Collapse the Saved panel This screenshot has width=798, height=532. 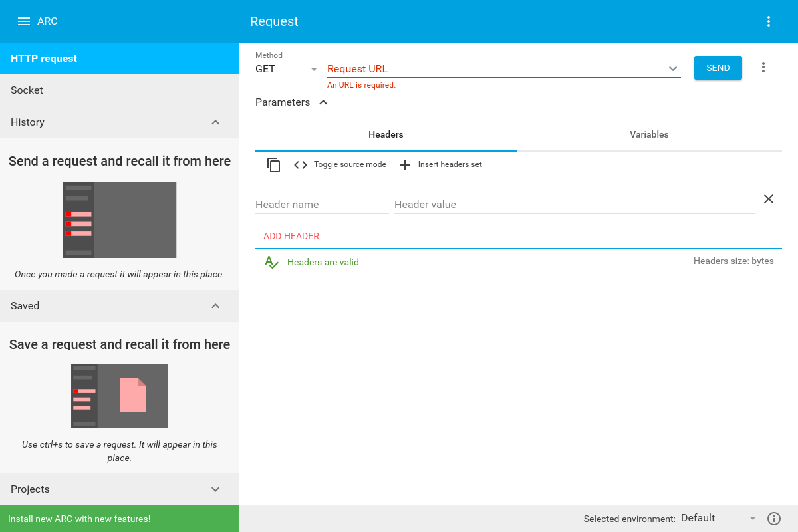point(215,306)
